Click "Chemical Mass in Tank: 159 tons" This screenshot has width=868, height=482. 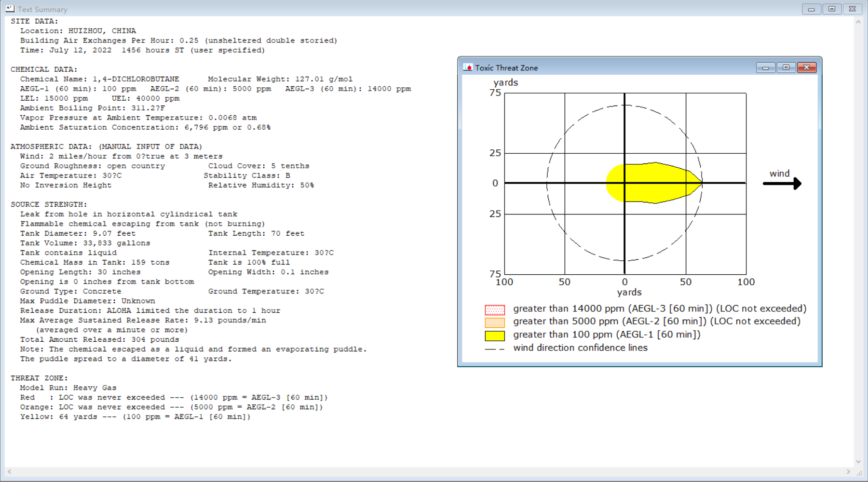tap(95, 262)
